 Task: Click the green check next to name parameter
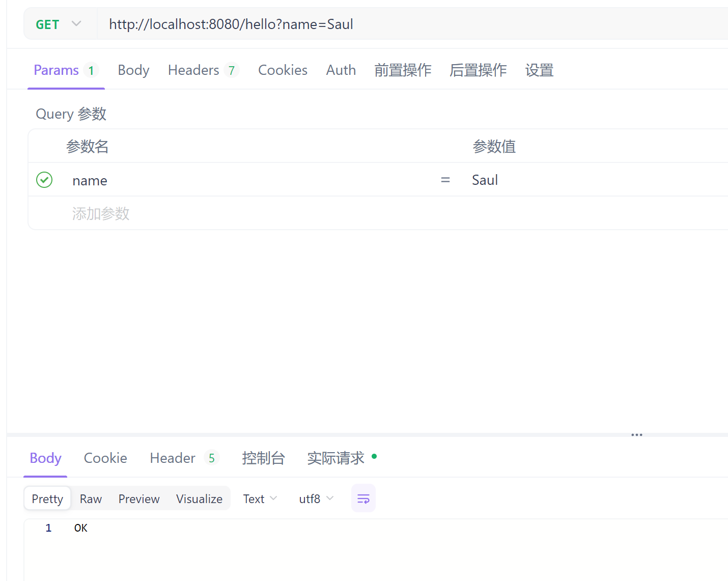coord(44,180)
